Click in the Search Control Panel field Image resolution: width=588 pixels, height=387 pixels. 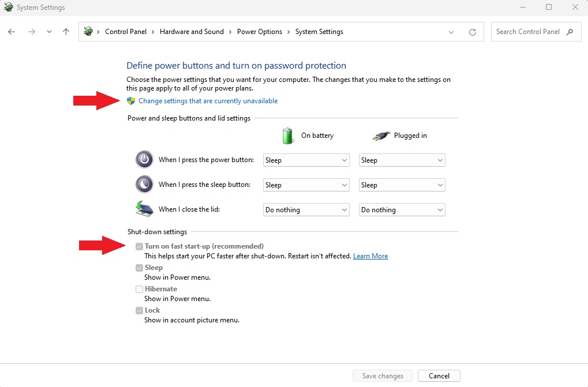coord(528,32)
